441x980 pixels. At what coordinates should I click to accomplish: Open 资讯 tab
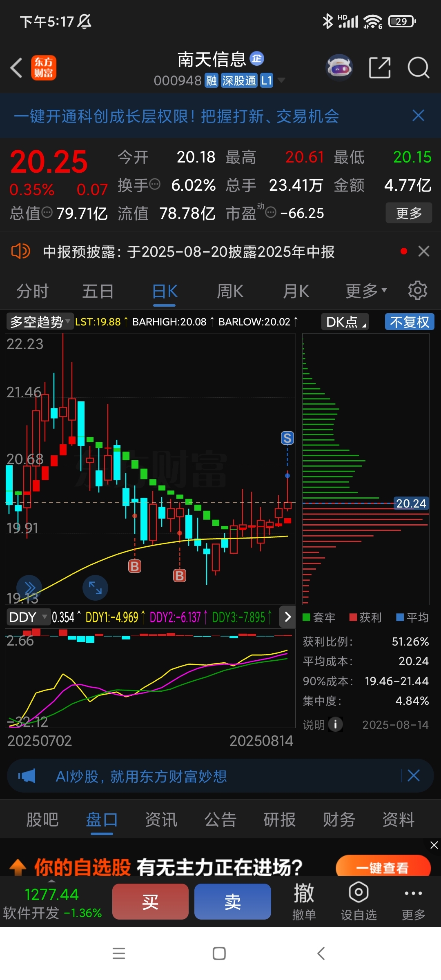161,820
